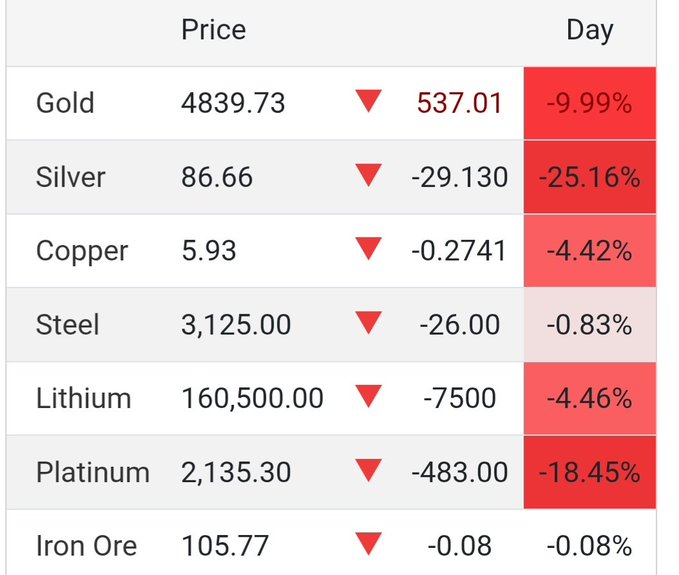679x575 pixels.
Task: Click the red down arrow for Silver
Action: [368, 176]
